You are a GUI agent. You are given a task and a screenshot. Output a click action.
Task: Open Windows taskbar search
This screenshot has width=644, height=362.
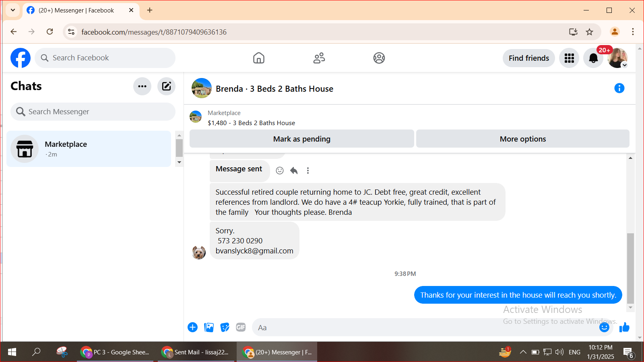(x=36, y=352)
